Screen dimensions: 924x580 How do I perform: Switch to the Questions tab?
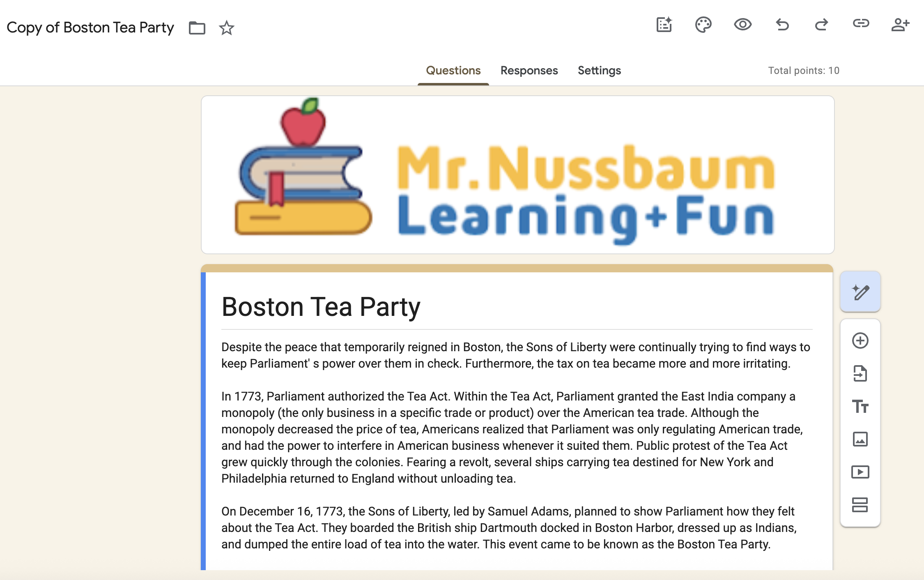(453, 71)
